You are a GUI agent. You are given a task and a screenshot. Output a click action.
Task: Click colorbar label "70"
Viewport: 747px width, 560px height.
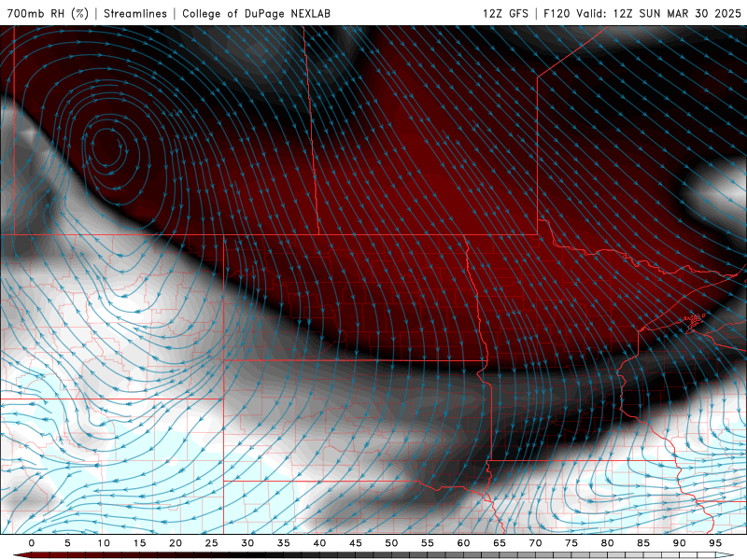coord(535,543)
